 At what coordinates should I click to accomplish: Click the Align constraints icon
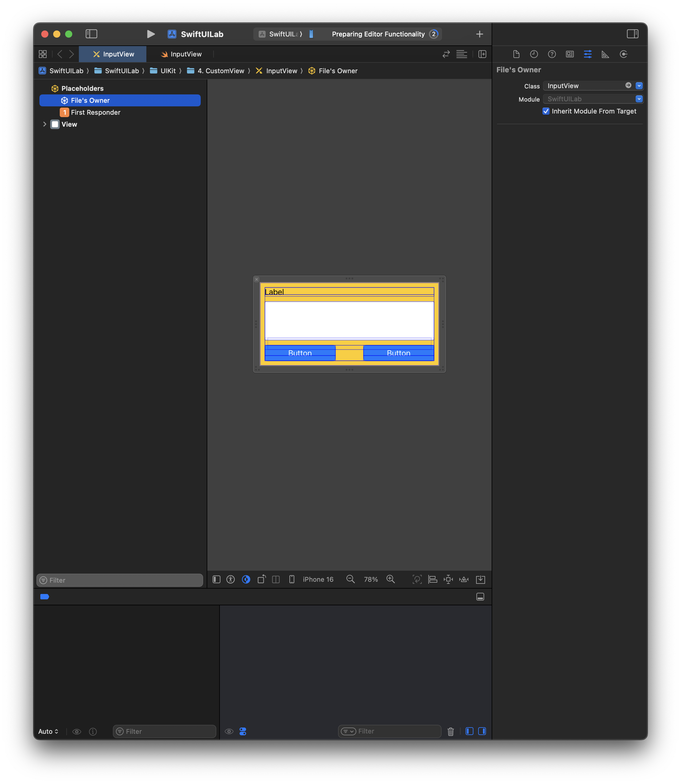432,579
